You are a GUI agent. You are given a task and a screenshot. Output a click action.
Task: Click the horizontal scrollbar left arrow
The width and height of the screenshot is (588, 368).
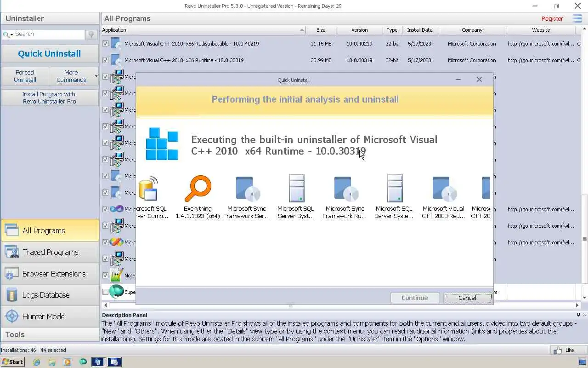(106, 305)
